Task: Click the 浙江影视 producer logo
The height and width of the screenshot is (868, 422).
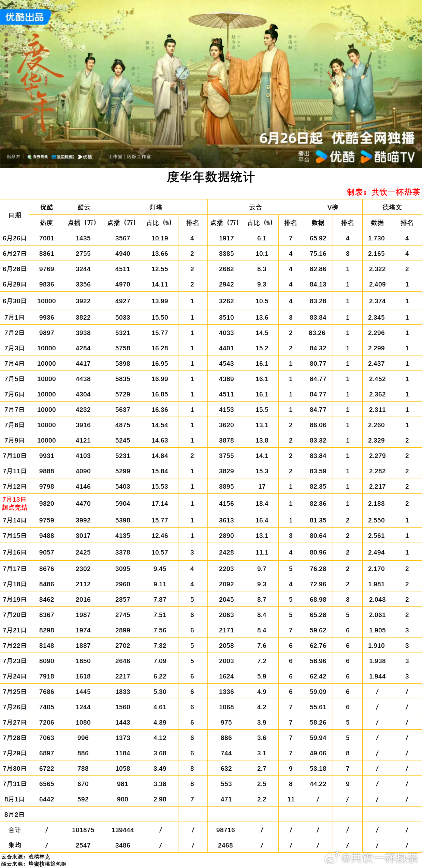Action: [x=63, y=157]
